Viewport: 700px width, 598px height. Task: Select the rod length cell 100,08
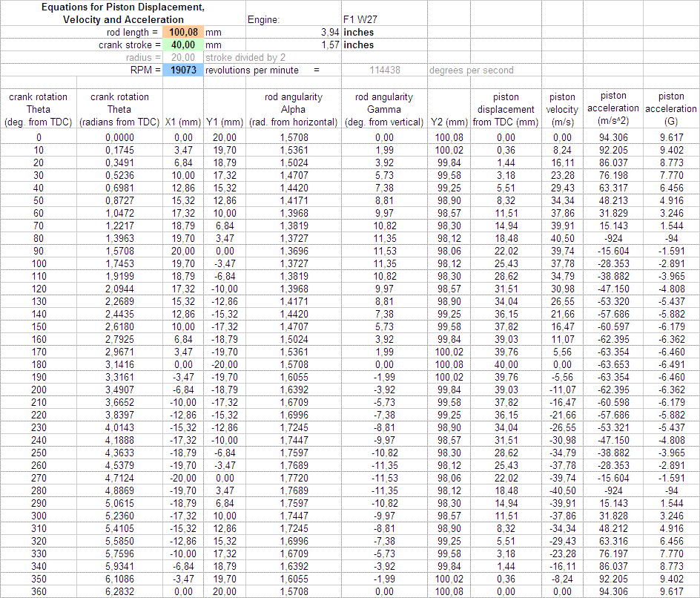(x=183, y=32)
